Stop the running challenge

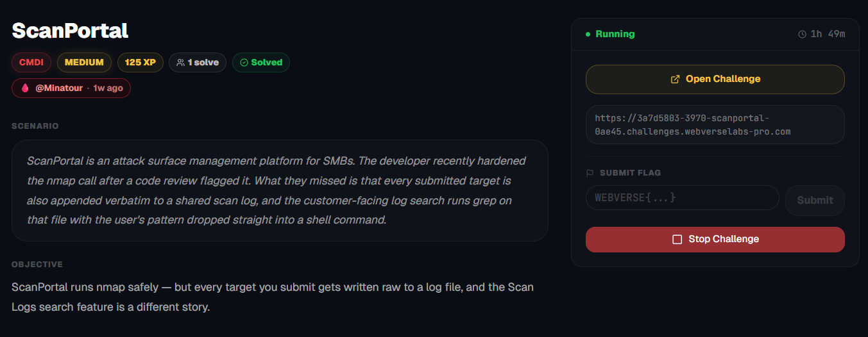click(715, 239)
